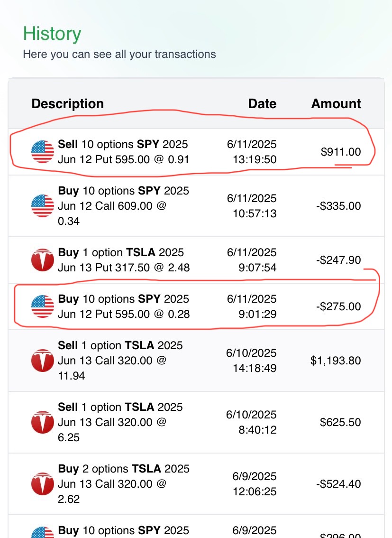Click the US flag icon on the bottom partial SPY row
Screen dimensions: 392x538
(x=43, y=532)
